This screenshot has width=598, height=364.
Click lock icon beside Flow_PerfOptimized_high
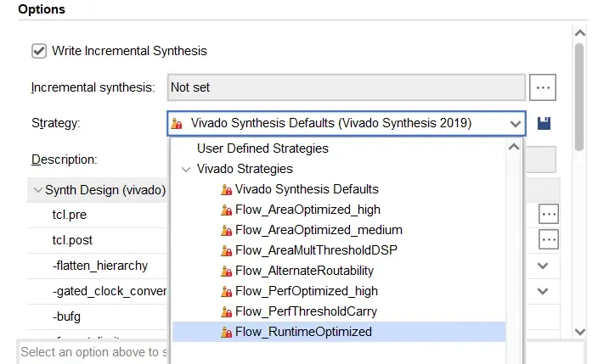[226, 292]
